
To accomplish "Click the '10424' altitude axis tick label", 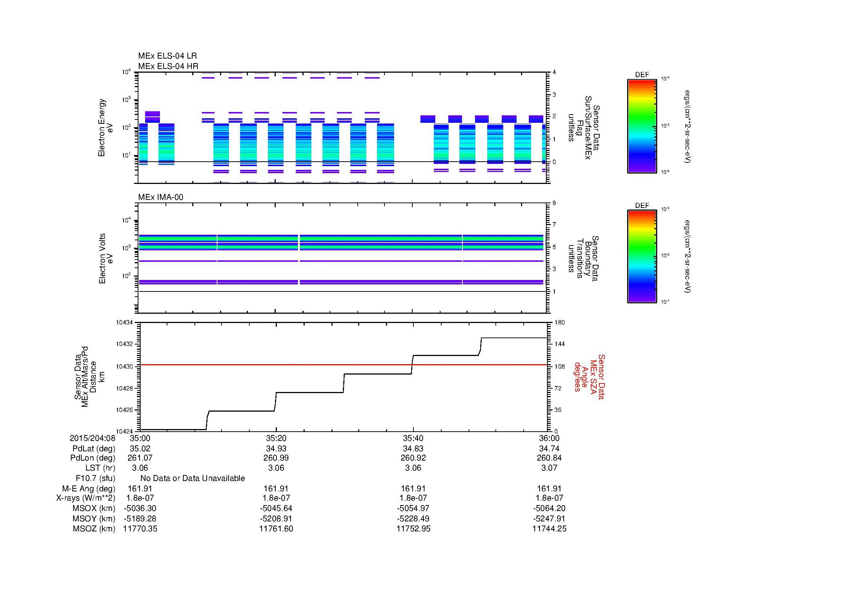I will tap(124, 431).
